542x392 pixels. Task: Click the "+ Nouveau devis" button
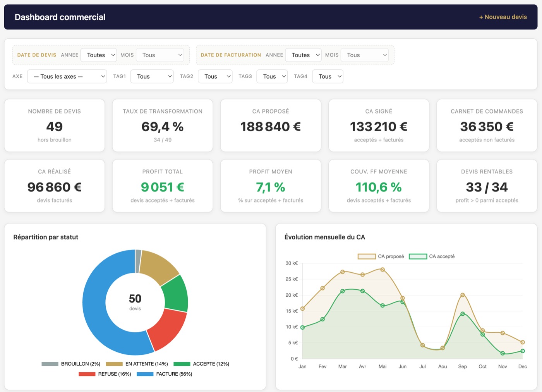[x=503, y=17]
